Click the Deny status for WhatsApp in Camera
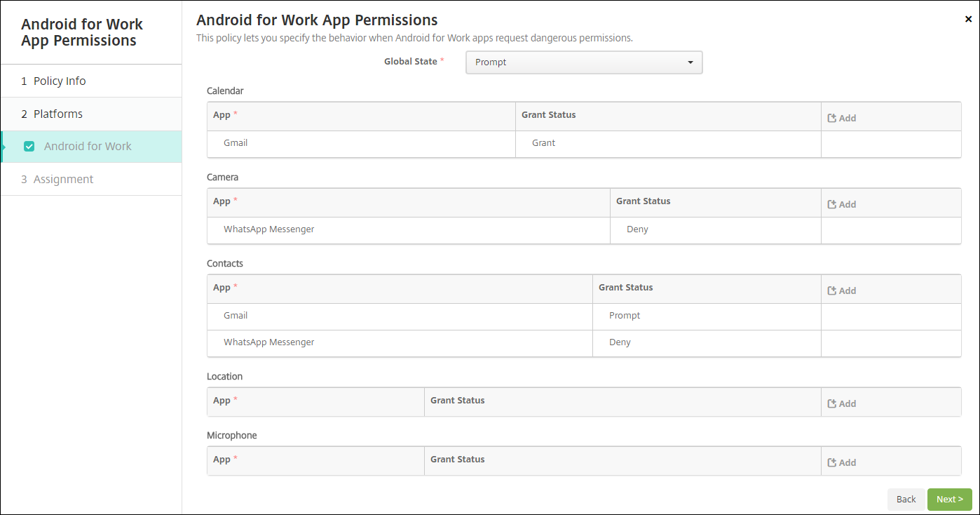Viewport: 980px width, 515px height. pos(637,229)
